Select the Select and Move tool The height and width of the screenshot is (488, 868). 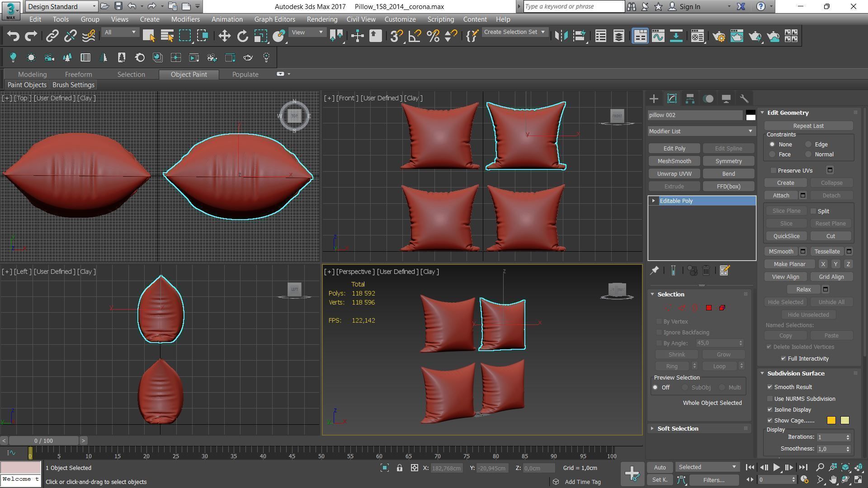pos(224,36)
